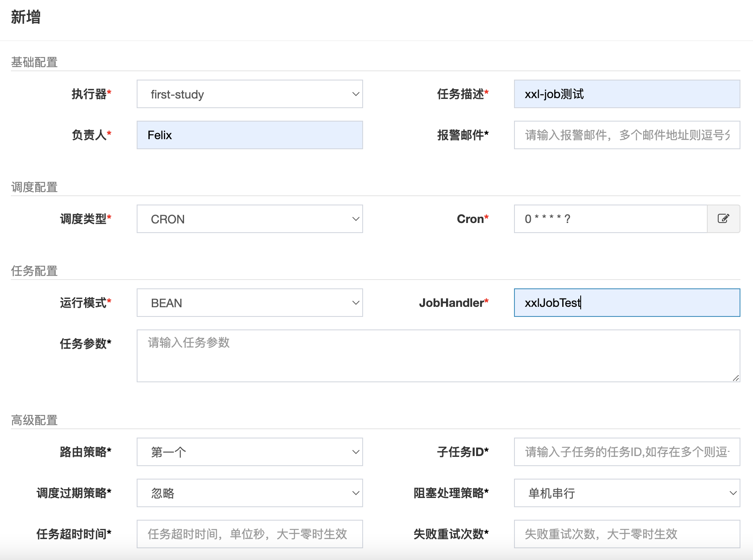753x560 pixels.
Task: Click the 报警邮件 alert email input
Action: [x=626, y=135]
